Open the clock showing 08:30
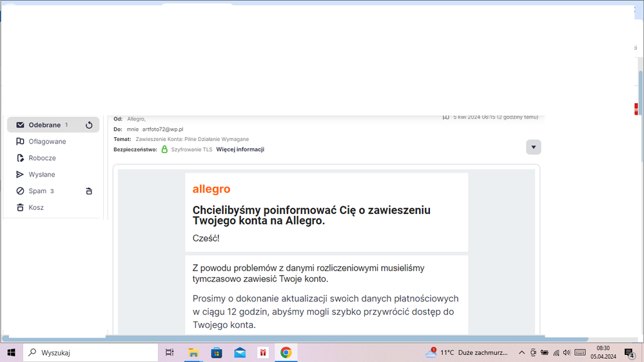The height and width of the screenshot is (362, 644). pyautogui.click(x=603, y=352)
